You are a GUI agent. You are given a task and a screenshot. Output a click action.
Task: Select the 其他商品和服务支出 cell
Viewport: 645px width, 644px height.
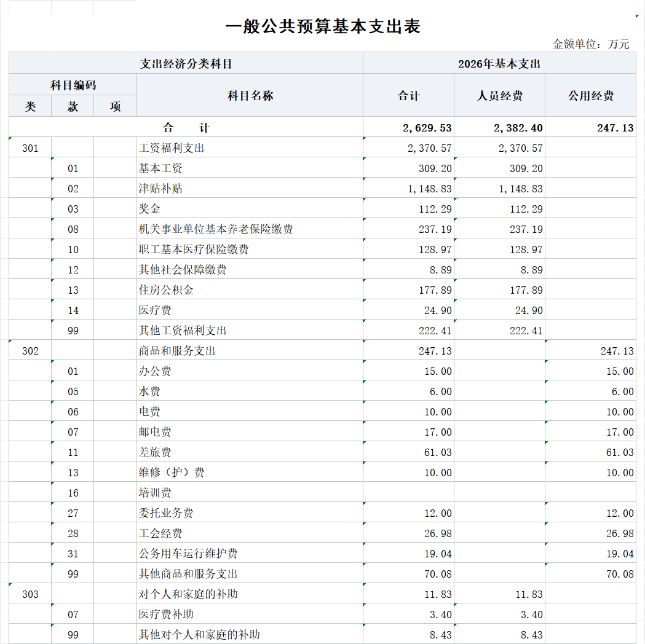click(x=250, y=573)
